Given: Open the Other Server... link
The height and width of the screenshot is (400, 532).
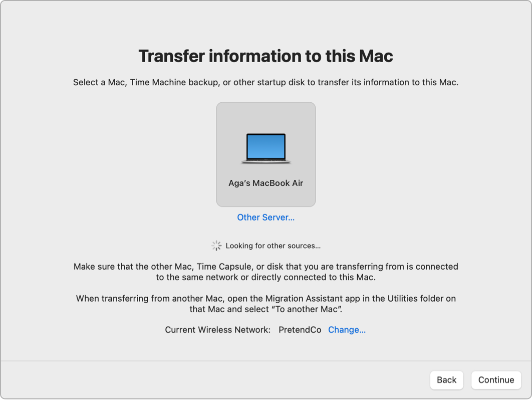Looking at the screenshot, I should click(265, 218).
